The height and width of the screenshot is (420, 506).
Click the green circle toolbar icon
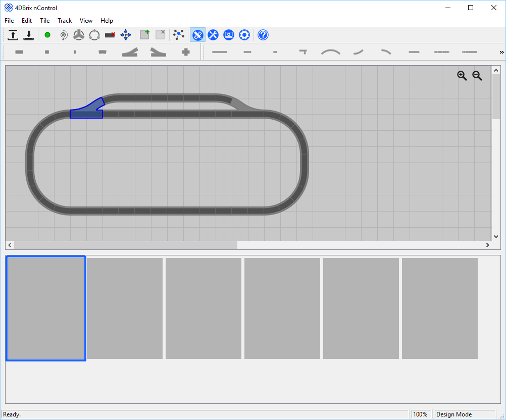47,35
